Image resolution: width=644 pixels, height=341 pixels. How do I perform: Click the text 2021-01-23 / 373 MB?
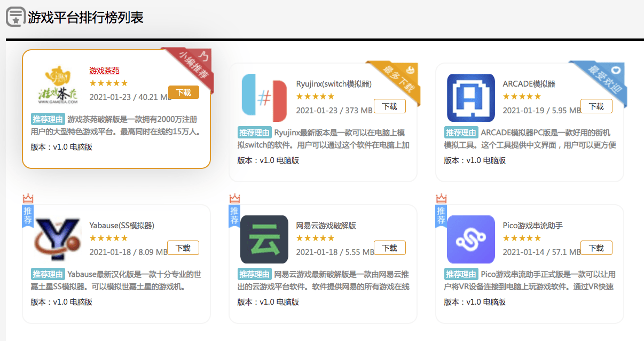(x=334, y=111)
